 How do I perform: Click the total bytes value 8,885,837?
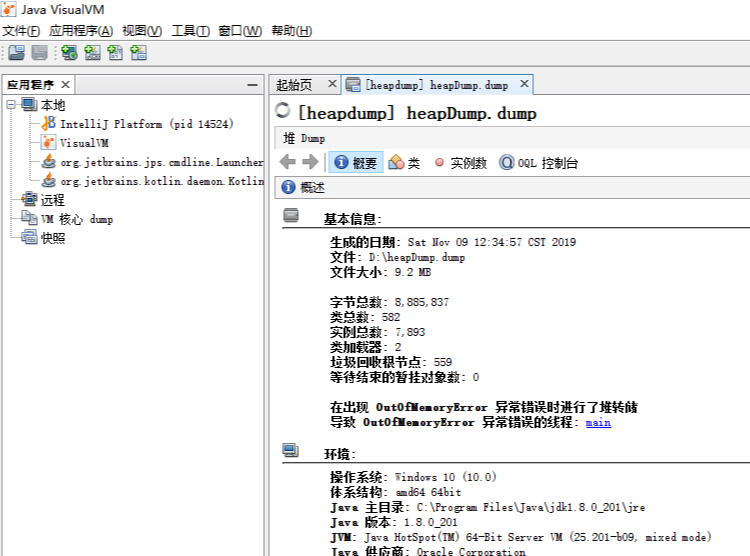[x=421, y=302]
